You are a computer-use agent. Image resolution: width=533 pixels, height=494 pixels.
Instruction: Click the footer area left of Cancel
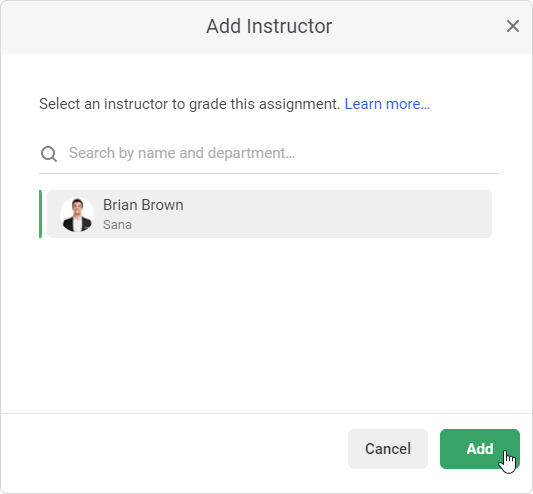pos(170,449)
